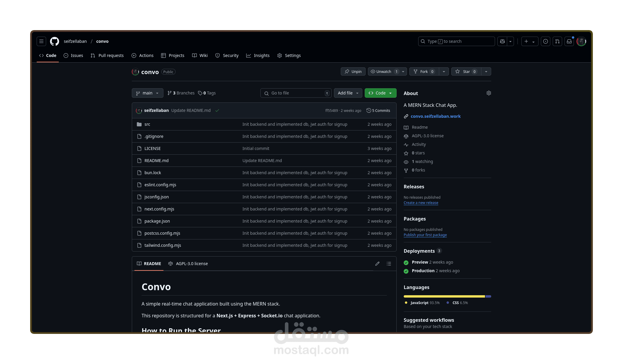
Task: Click the Go to file search field
Action: 296,93
